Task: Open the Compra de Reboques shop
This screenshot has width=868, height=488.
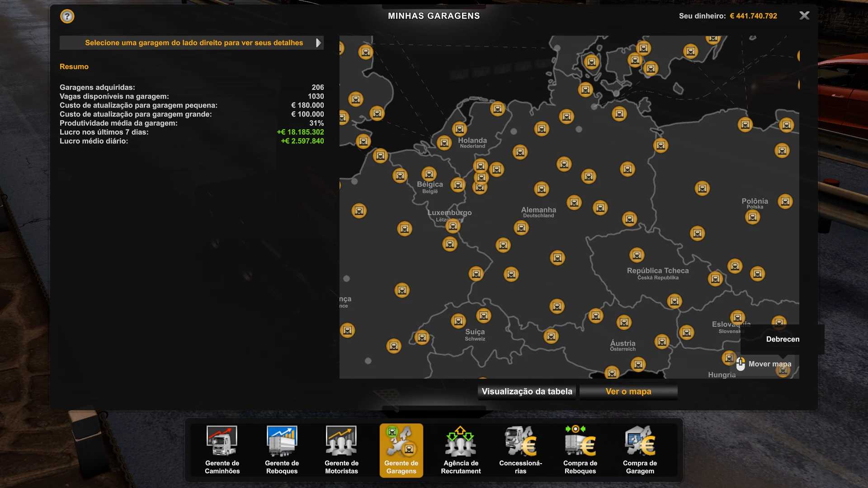Action: point(580,450)
